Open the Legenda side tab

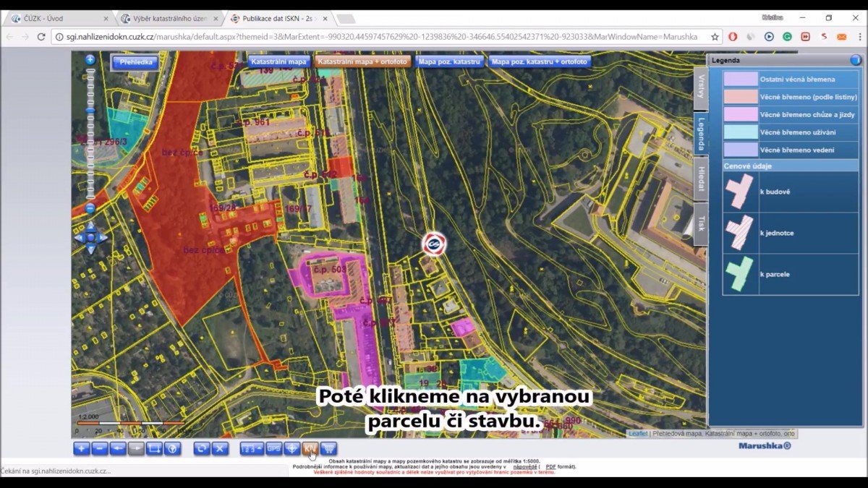(700, 133)
